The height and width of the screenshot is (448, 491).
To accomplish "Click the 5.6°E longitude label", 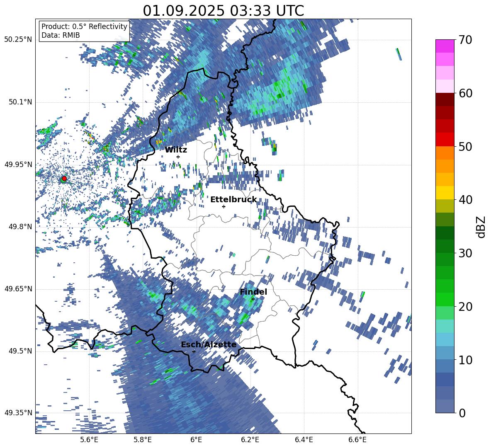I will tap(89, 440).
